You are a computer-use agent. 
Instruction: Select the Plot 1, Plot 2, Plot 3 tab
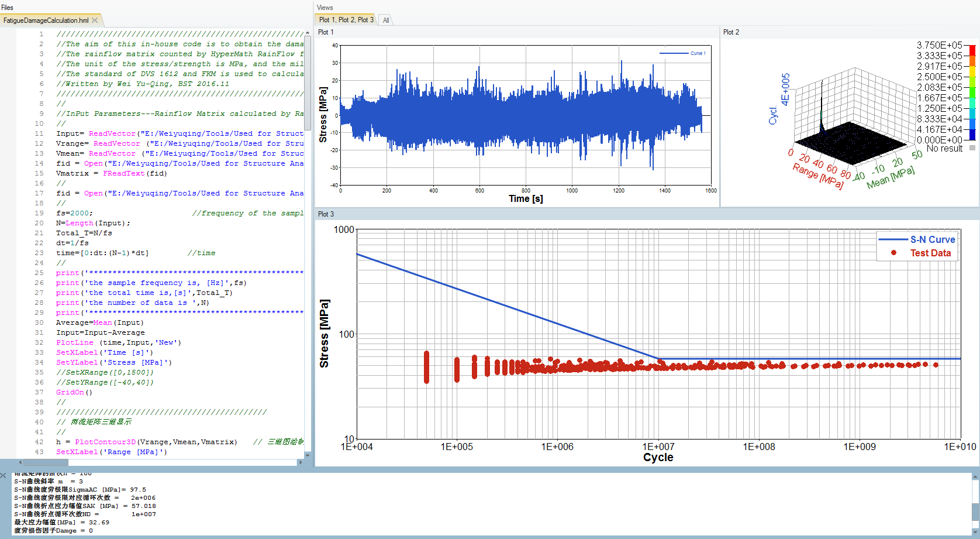point(346,20)
